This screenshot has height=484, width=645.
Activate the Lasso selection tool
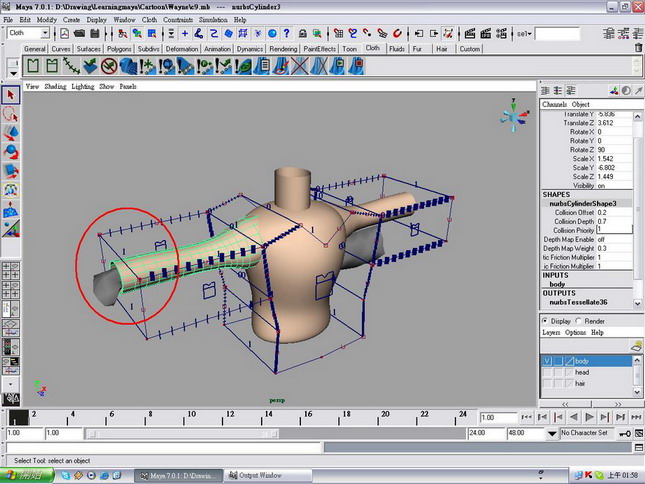pos(11,114)
